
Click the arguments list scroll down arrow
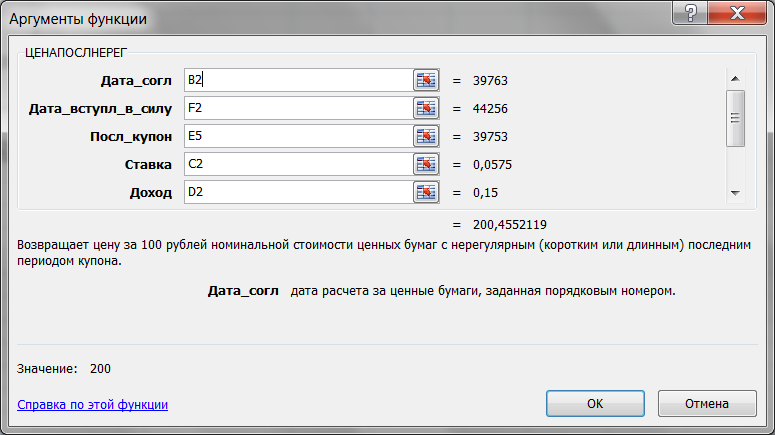(x=735, y=193)
